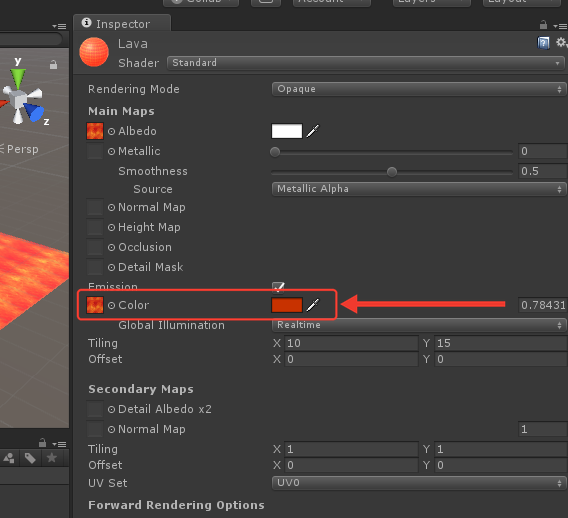Click the search by type icon
568x518 pixels.
pyautogui.click(x=9, y=458)
